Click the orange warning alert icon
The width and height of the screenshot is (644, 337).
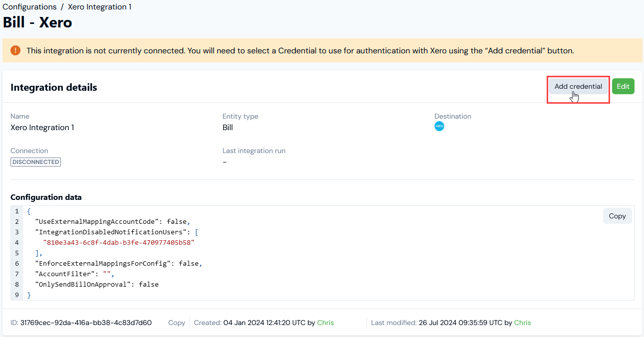(x=15, y=50)
